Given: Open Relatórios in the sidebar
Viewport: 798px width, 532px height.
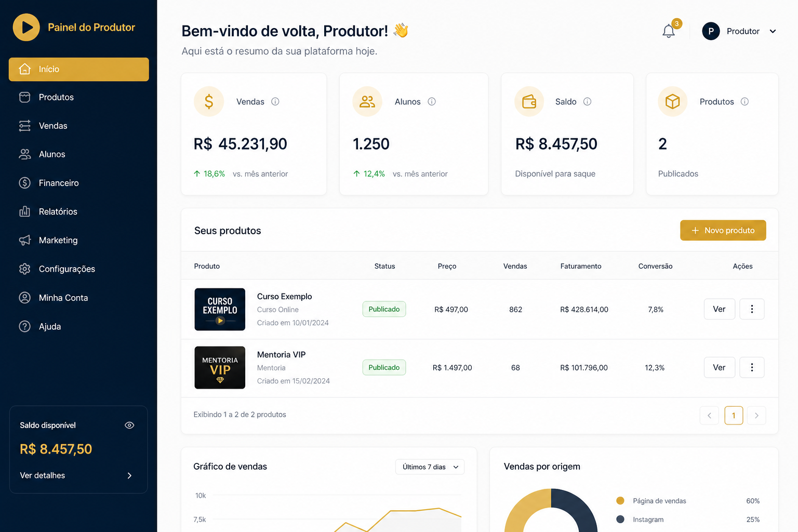Looking at the screenshot, I should pyautogui.click(x=79, y=211).
